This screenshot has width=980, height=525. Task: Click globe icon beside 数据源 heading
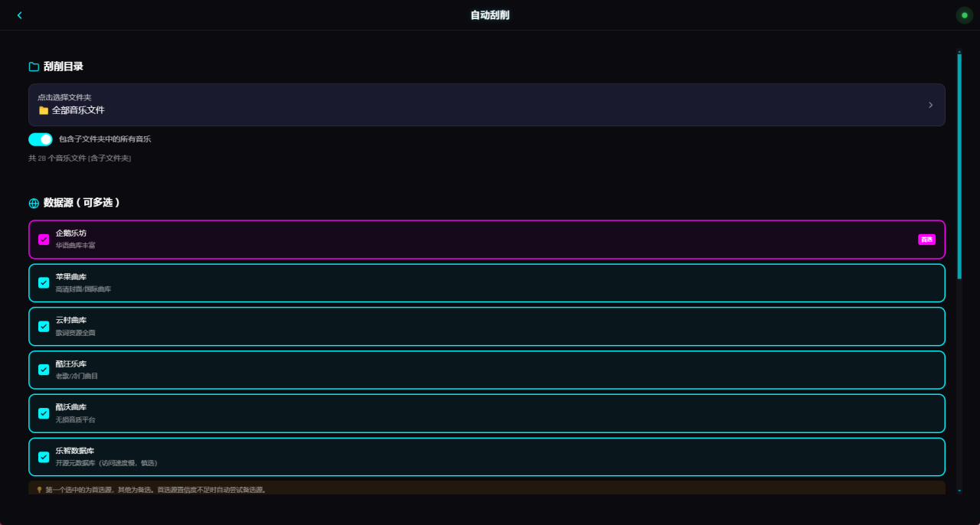tap(34, 204)
